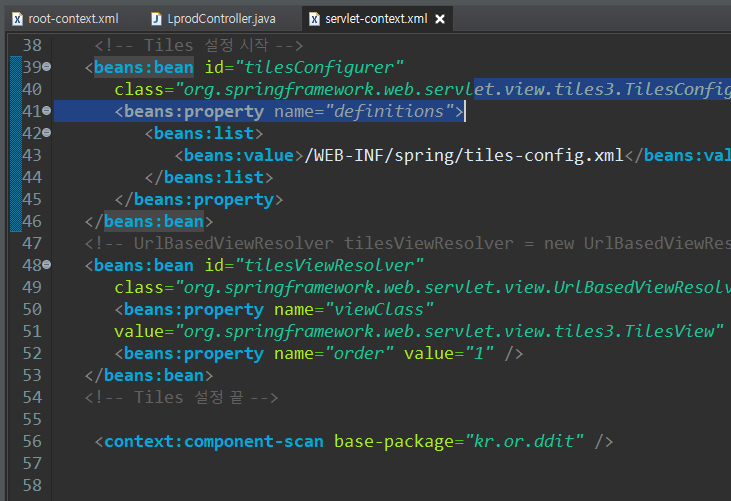This screenshot has height=501, width=731.
Task: Click the TilesView class value on line 51
Action: click(449, 331)
